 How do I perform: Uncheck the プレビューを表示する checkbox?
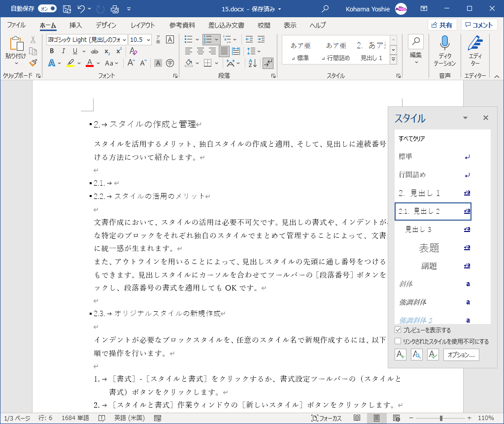coord(398,330)
